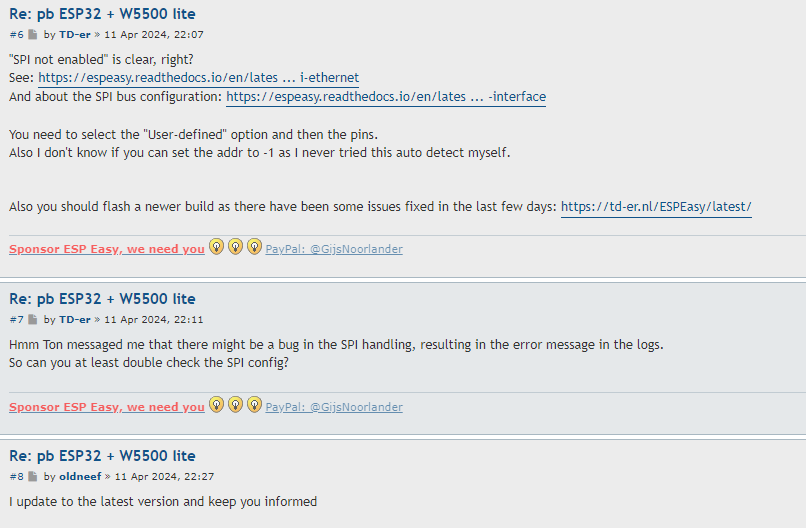Click third lightbulb icon in post #6 signature
Image resolution: width=806 pixels, height=528 pixels.
254,247
